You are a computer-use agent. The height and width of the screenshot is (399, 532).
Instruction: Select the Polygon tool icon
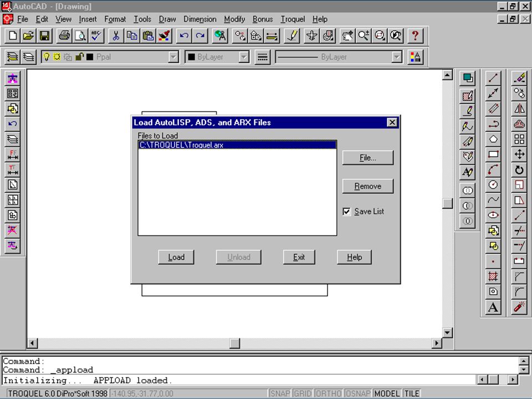493,139
